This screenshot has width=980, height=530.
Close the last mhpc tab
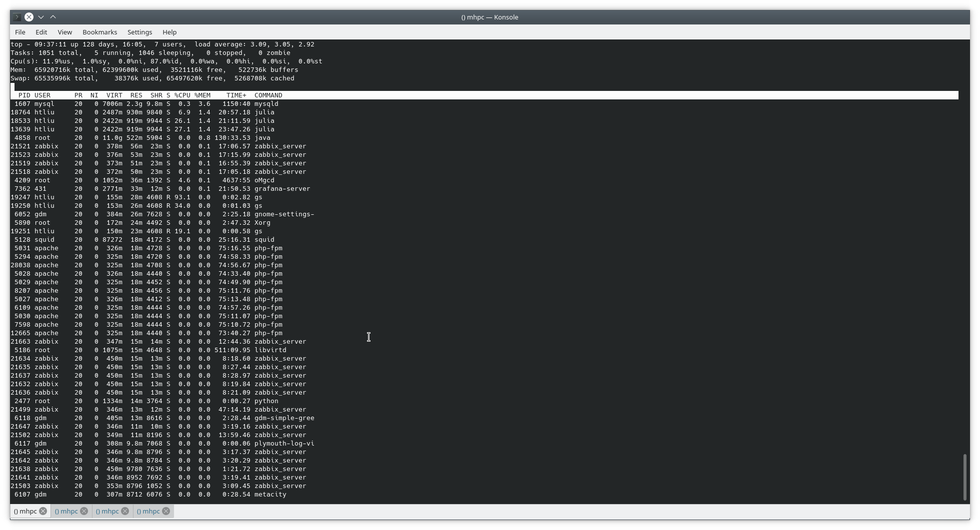pyautogui.click(x=166, y=511)
